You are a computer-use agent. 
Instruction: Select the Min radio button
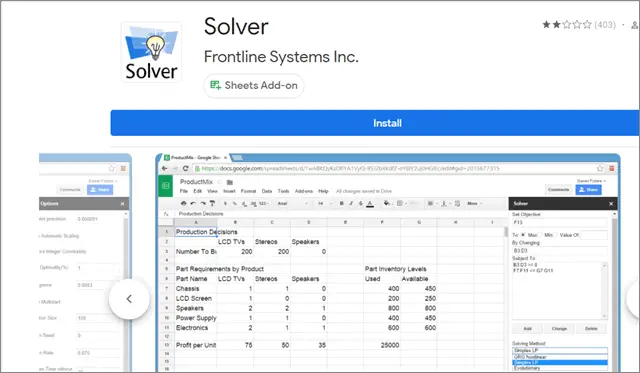click(540, 235)
